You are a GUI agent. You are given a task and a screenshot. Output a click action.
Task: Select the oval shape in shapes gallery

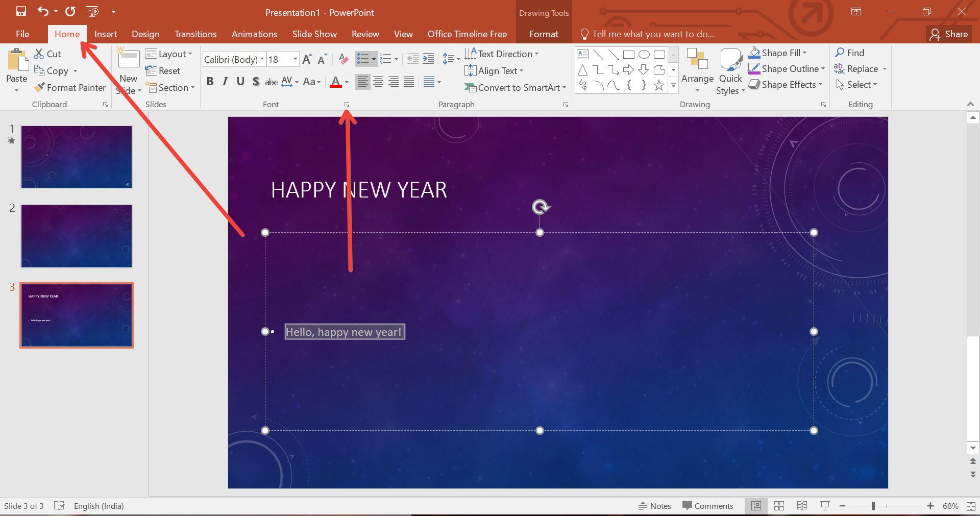644,54
